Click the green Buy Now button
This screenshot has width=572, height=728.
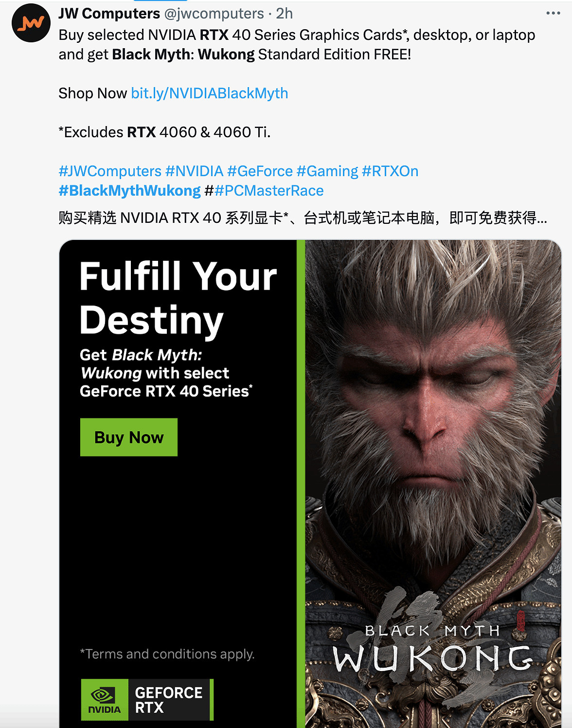tap(129, 437)
